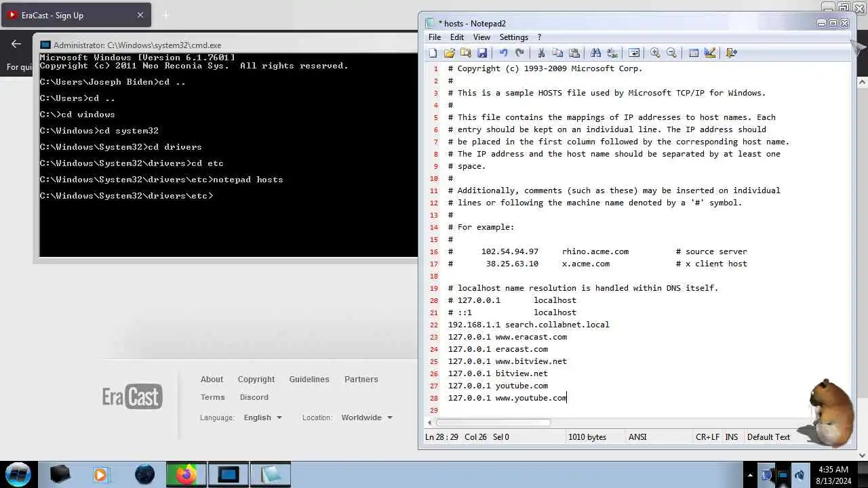Click the Ln 28 : 29 status entry

pyautogui.click(x=441, y=437)
